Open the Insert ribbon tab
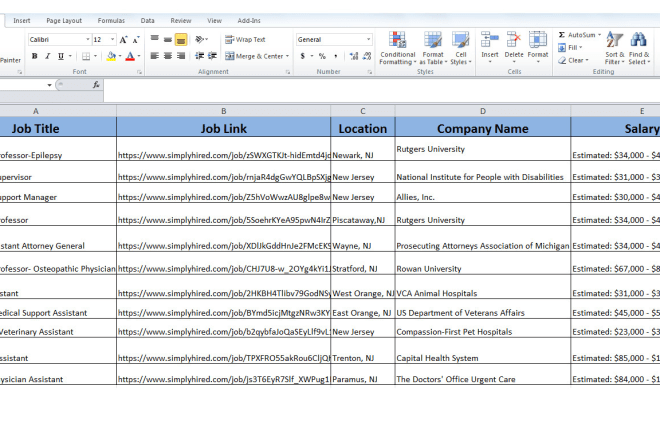The width and height of the screenshot is (660, 440). point(21,21)
